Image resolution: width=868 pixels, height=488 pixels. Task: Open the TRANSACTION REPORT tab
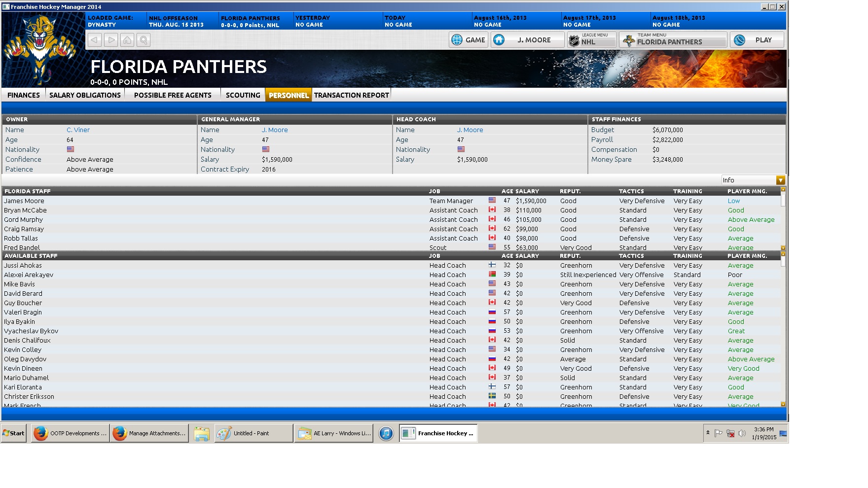point(351,95)
